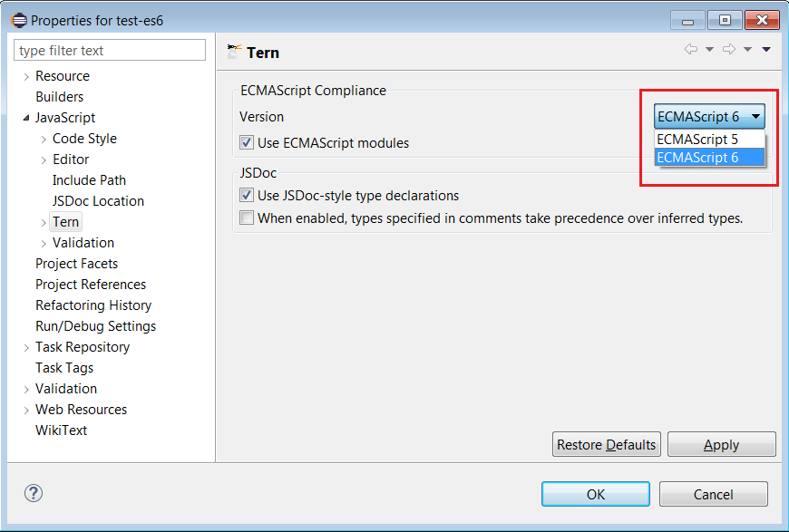Collapse the JavaScript tree section
The image size is (789, 532).
pyautogui.click(x=25, y=117)
